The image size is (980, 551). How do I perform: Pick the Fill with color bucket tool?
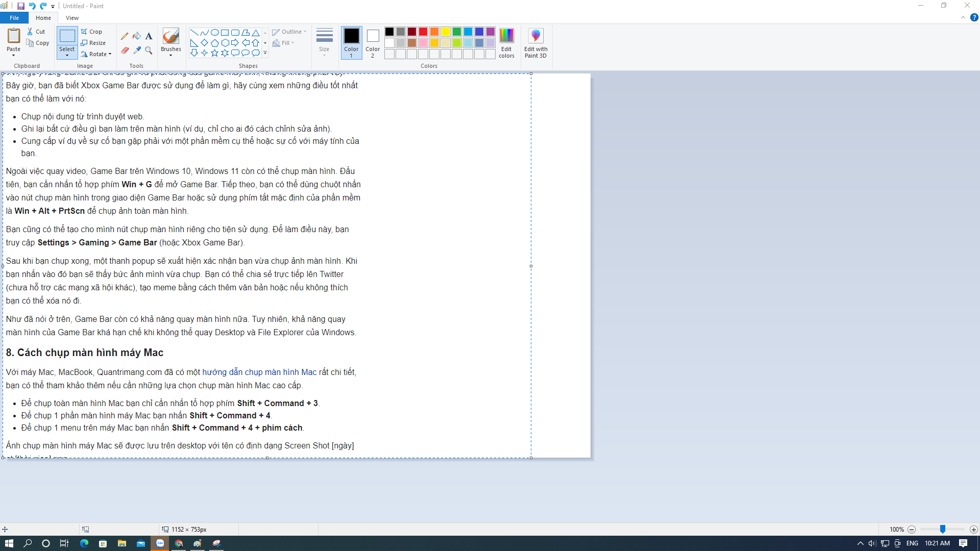pyautogui.click(x=137, y=36)
